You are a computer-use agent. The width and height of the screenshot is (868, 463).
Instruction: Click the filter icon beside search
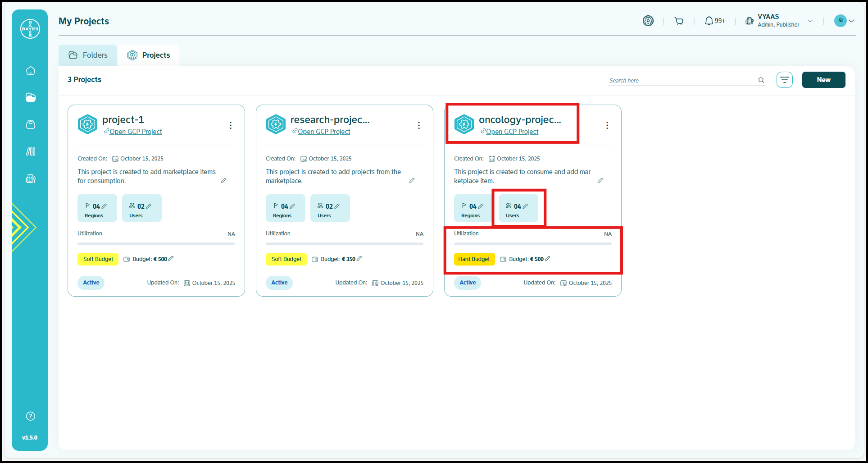point(784,80)
